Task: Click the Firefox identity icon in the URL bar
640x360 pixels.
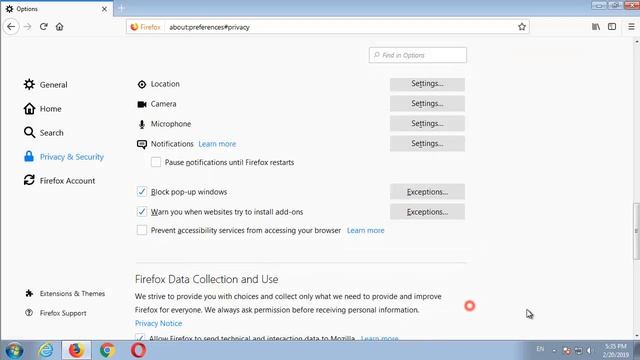Action: point(134,27)
